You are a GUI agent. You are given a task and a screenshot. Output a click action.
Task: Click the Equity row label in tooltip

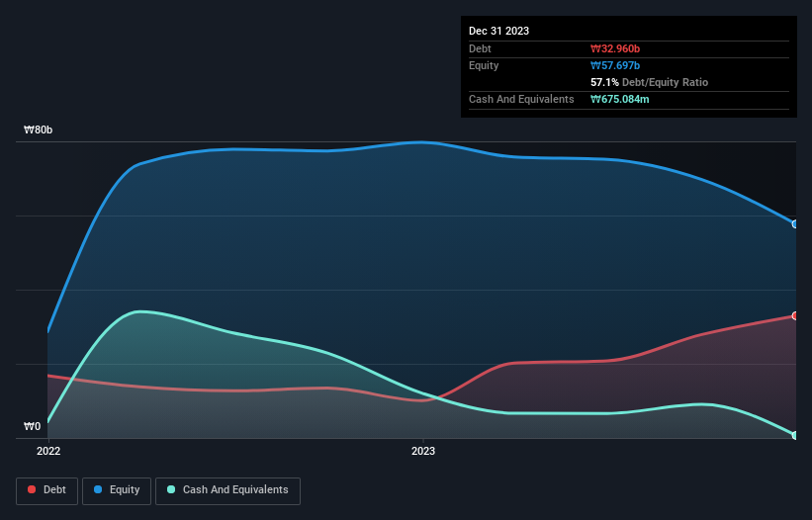(x=484, y=65)
